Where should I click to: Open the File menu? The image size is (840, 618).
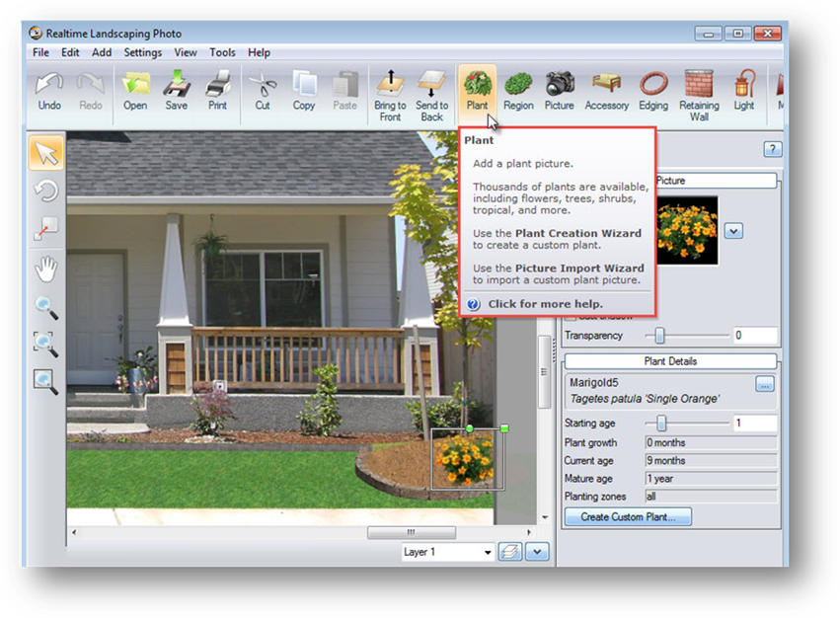coord(40,52)
